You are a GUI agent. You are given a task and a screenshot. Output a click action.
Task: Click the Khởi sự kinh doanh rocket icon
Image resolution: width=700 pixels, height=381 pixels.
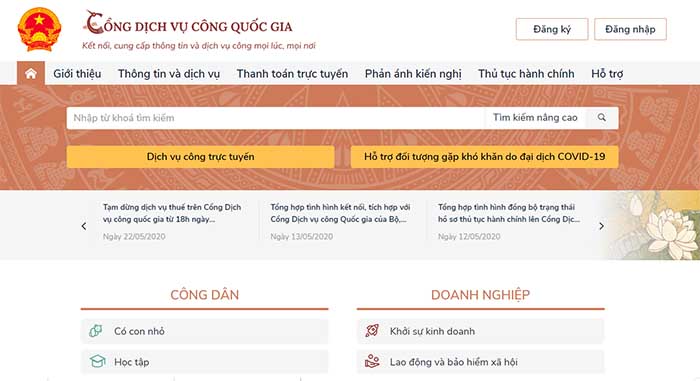tap(372, 331)
